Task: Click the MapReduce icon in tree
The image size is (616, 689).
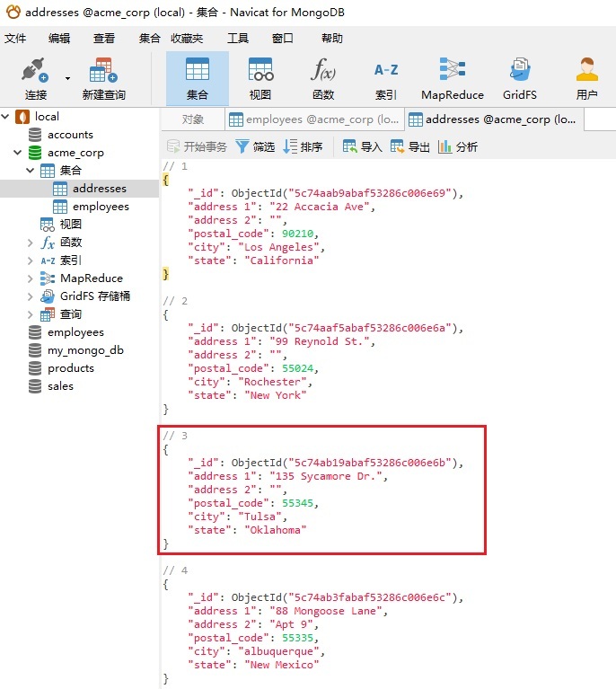Action: click(x=47, y=278)
